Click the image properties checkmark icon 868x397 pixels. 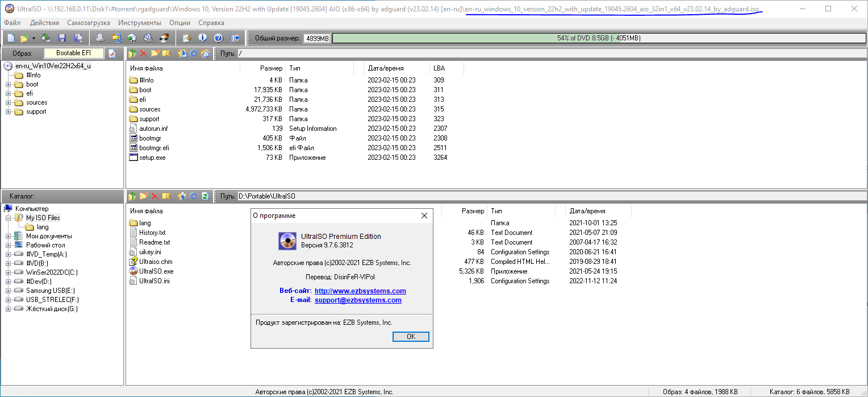(112, 53)
